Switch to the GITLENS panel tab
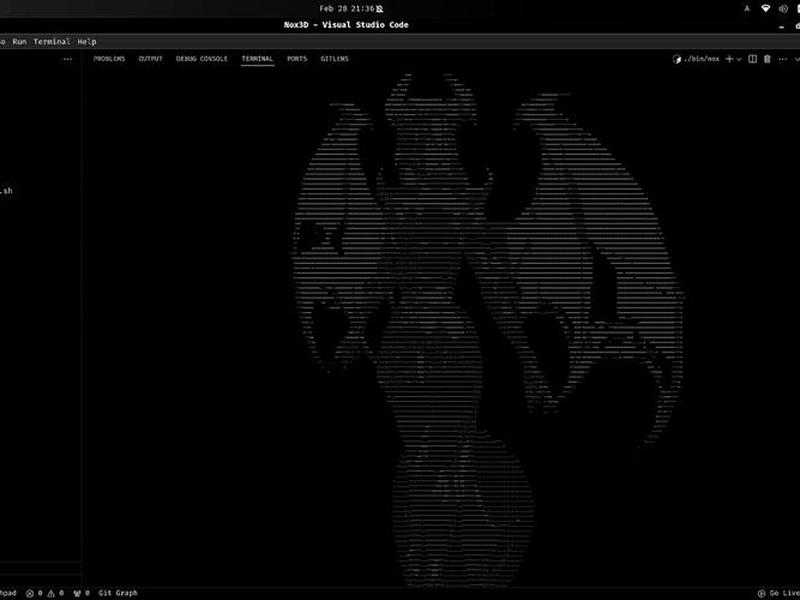800x600 pixels. (334, 59)
